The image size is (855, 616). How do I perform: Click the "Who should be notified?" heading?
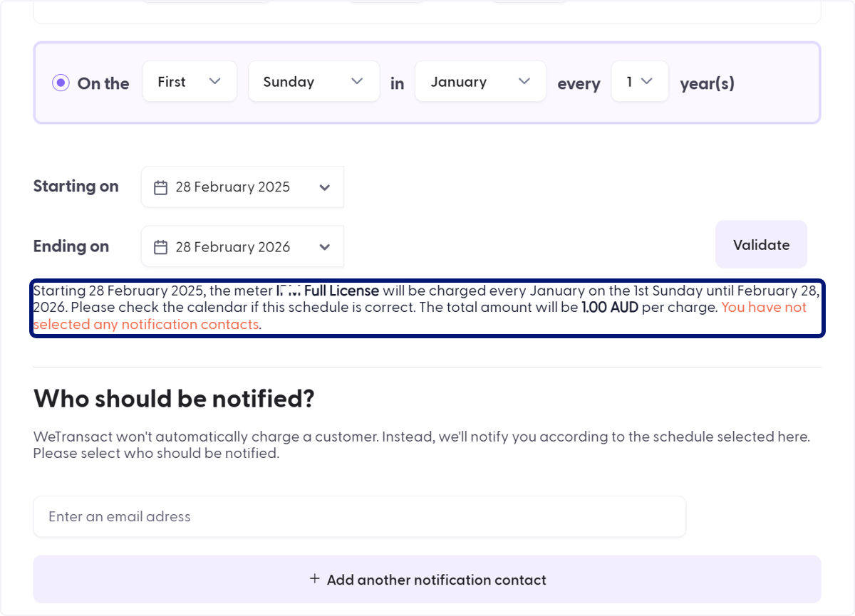tap(174, 399)
